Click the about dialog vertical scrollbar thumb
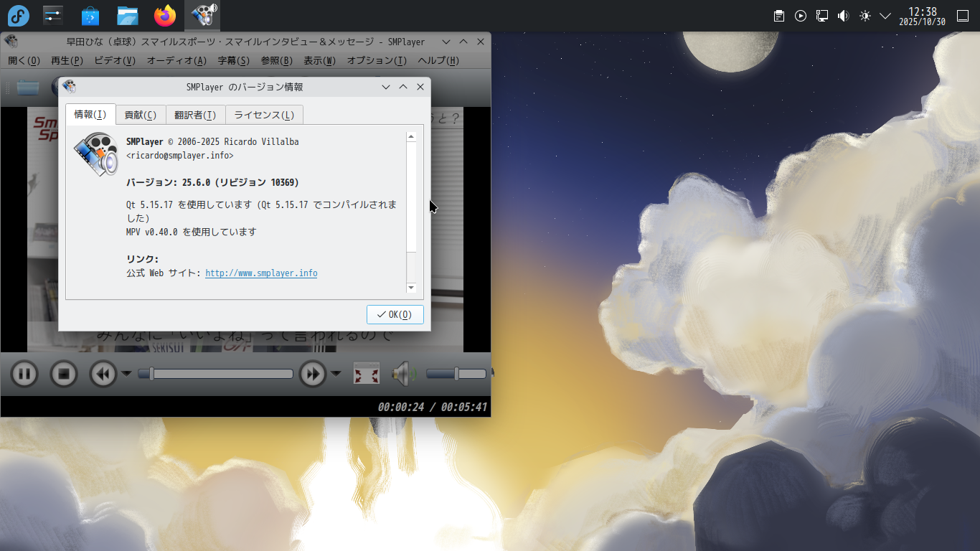980x551 pixels. click(x=411, y=197)
